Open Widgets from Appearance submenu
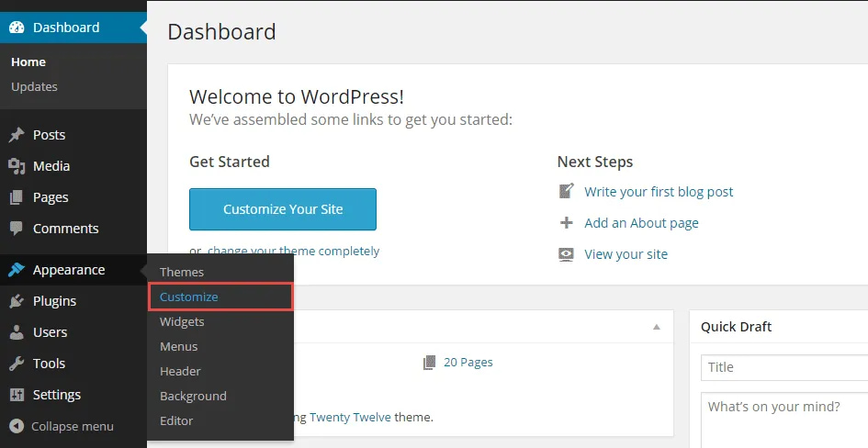This screenshot has width=868, height=448. 182,321
